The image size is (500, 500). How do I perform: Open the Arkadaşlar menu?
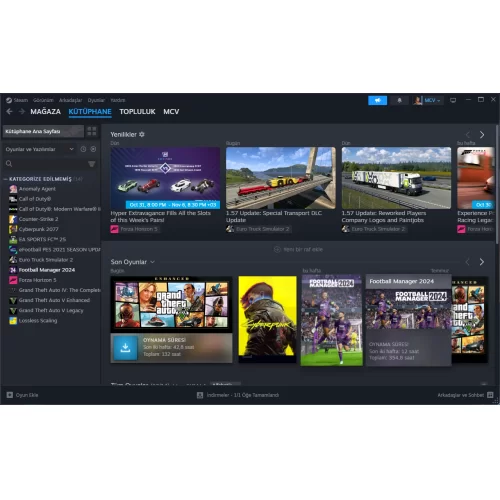(70, 100)
